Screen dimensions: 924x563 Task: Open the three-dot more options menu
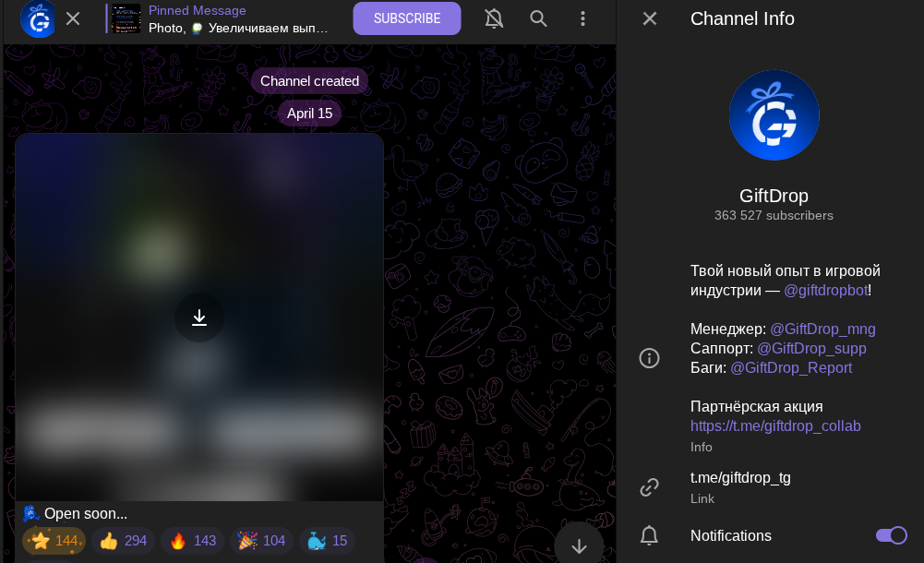click(582, 18)
